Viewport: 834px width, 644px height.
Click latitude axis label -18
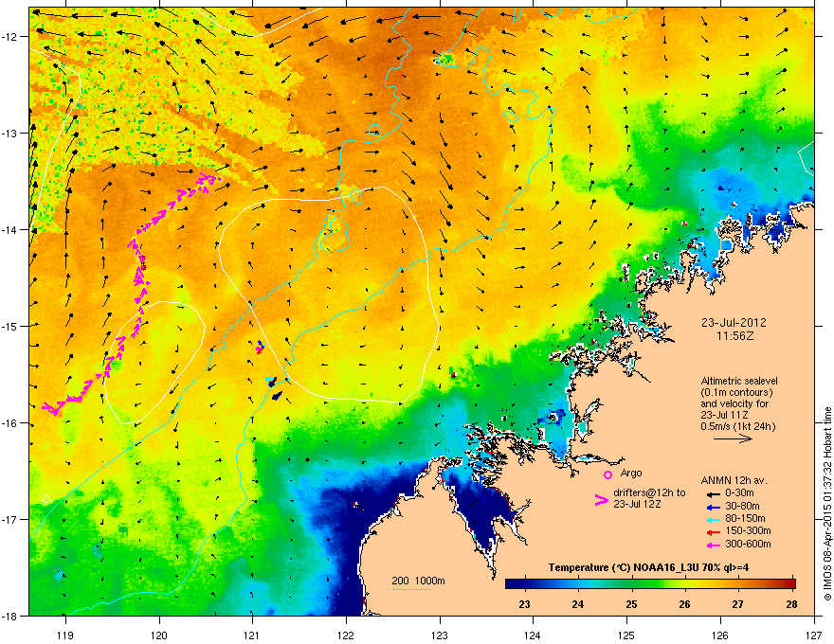click(10, 616)
